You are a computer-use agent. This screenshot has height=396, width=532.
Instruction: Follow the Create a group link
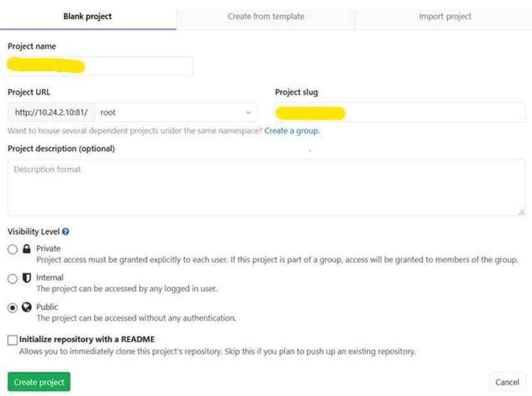pos(292,131)
